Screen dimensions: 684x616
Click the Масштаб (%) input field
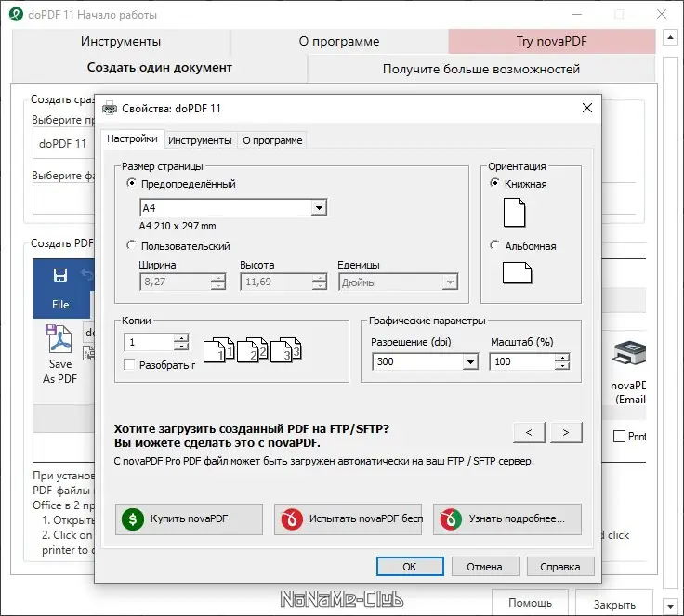coord(522,361)
